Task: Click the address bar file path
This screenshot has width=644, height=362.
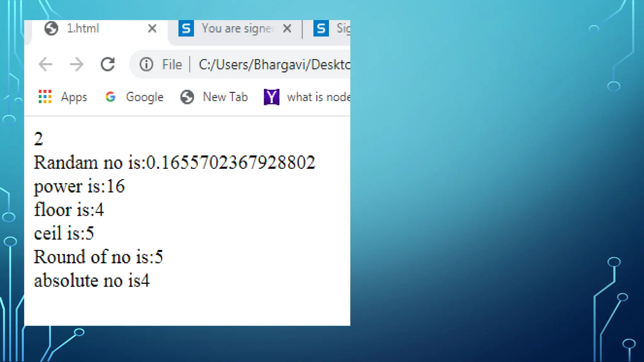Action: (x=274, y=64)
